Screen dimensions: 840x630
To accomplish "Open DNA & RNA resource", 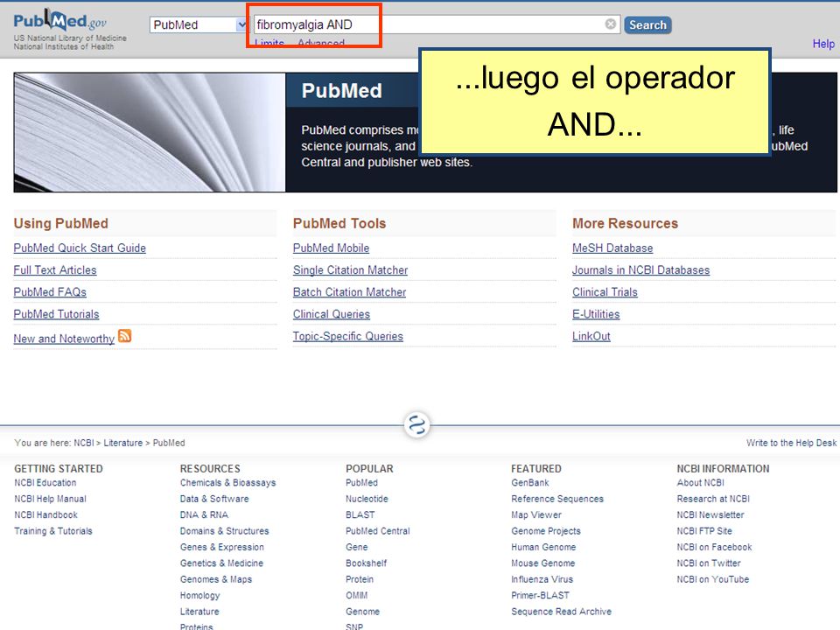I will (x=204, y=514).
